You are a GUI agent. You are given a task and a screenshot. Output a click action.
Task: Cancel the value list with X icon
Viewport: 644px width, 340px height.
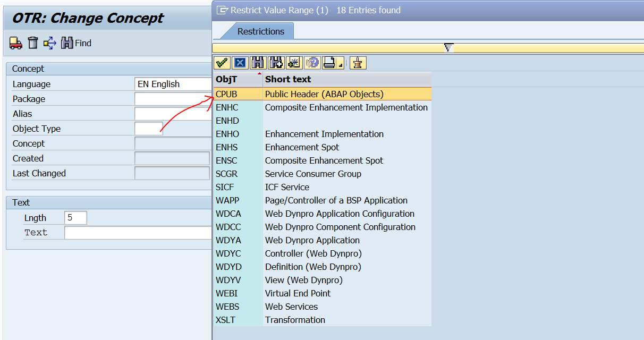point(240,63)
